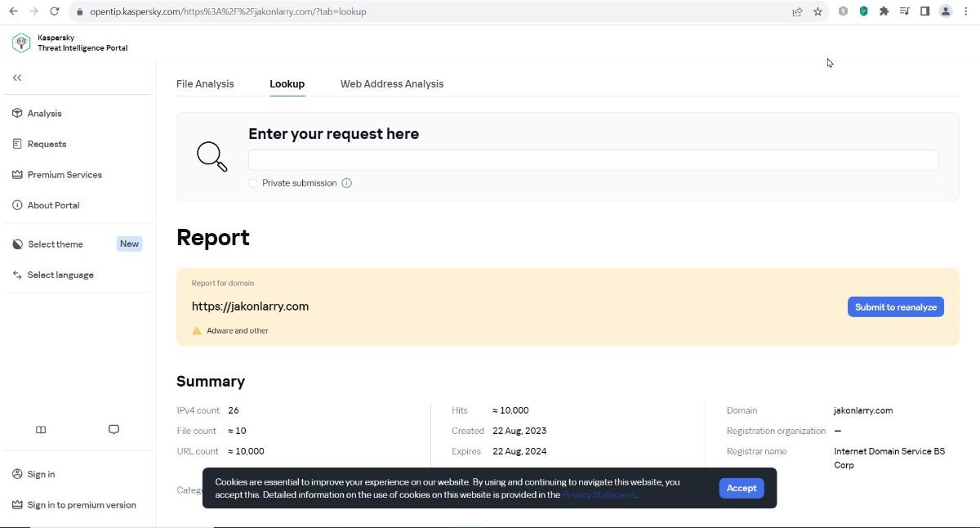Click the magnifying glass search icon
The height and width of the screenshot is (528, 980).
click(x=212, y=156)
